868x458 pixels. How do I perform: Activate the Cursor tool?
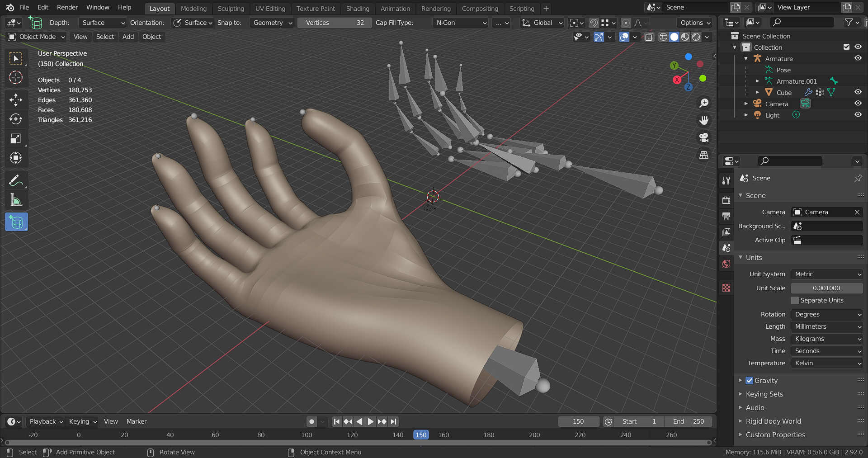(16, 78)
